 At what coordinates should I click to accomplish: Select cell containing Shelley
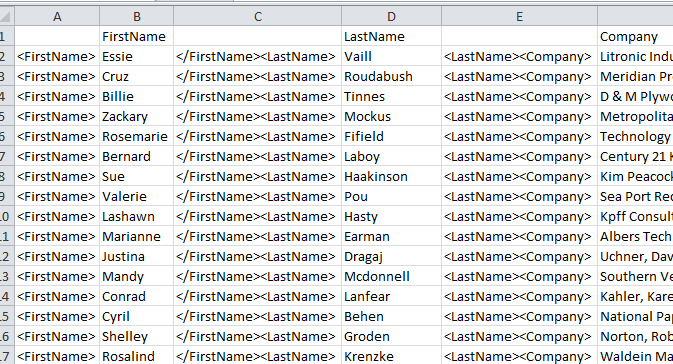tap(136, 337)
